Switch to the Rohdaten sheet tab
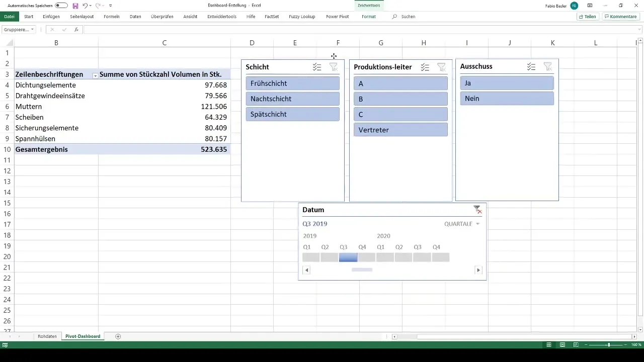This screenshot has height=362, width=644. 47,336
